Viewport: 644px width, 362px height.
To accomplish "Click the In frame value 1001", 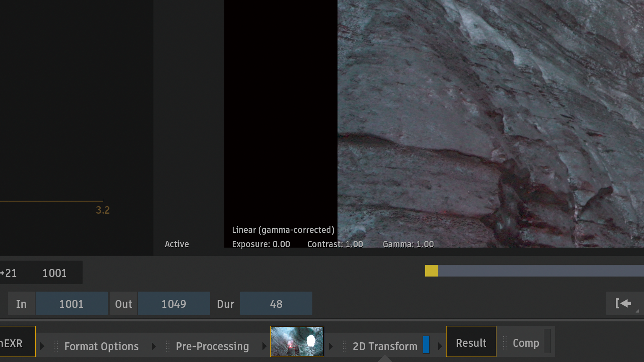I will click(x=71, y=304).
